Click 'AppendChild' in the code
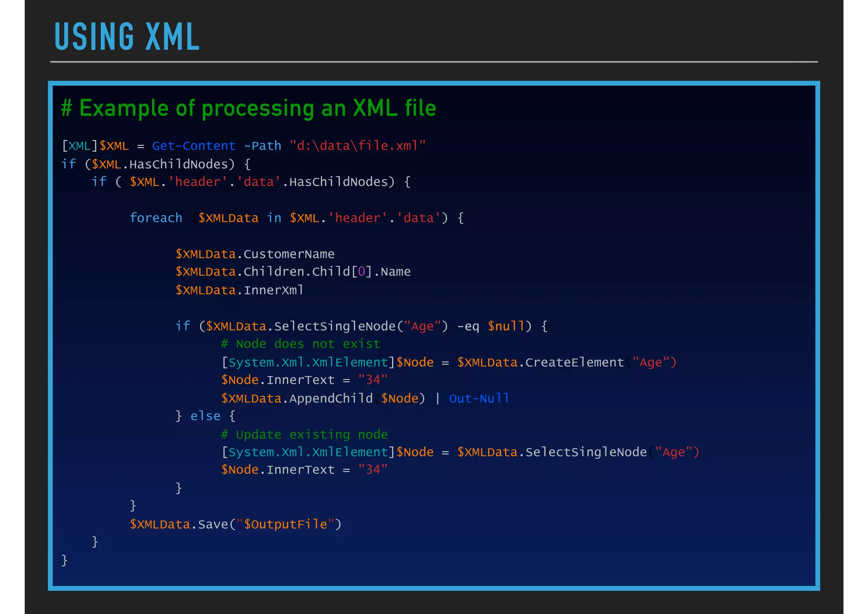 [331, 399]
